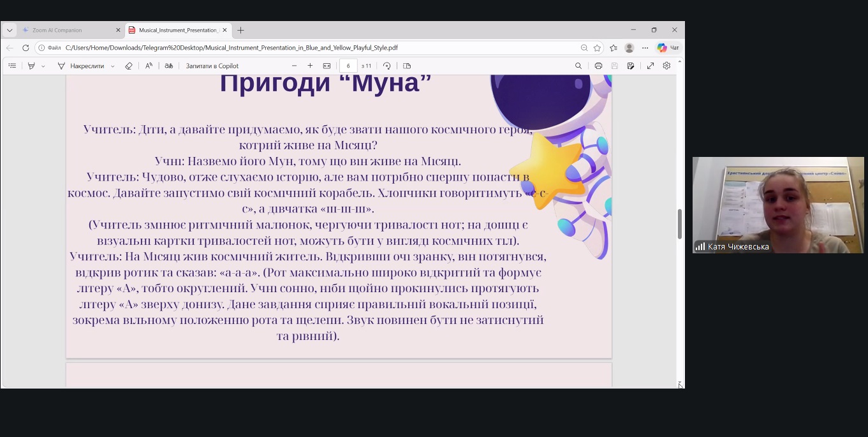Start Read Aloud for the PDF
Screen dimensions: 868x437
(x=149, y=66)
